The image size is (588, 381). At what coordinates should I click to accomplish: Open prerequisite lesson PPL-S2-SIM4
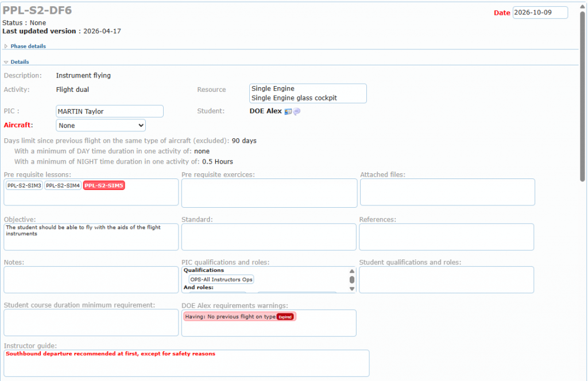[63, 185]
